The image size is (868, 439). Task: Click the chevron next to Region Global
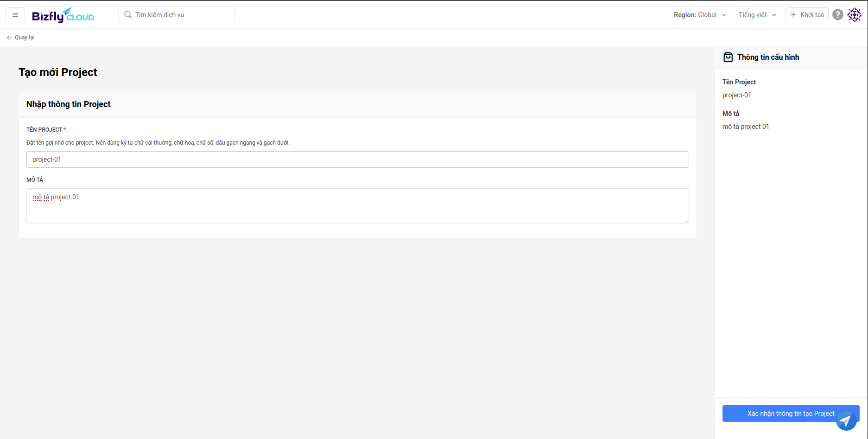(x=724, y=15)
